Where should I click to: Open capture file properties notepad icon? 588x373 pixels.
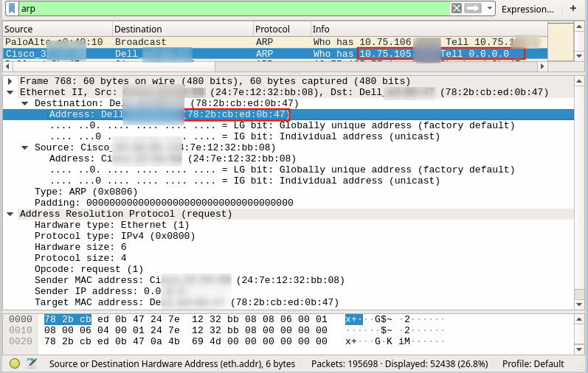pos(32,363)
